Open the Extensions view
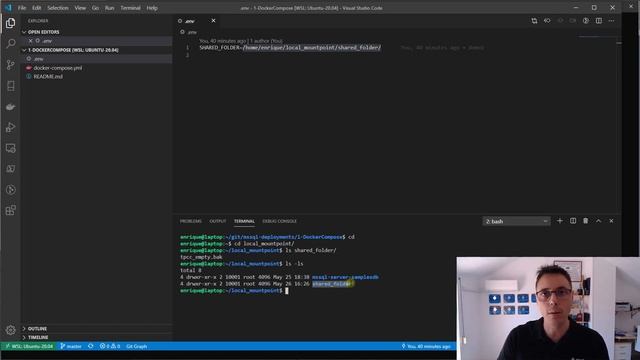This screenshot has height=360, width=640. point(11,210)
